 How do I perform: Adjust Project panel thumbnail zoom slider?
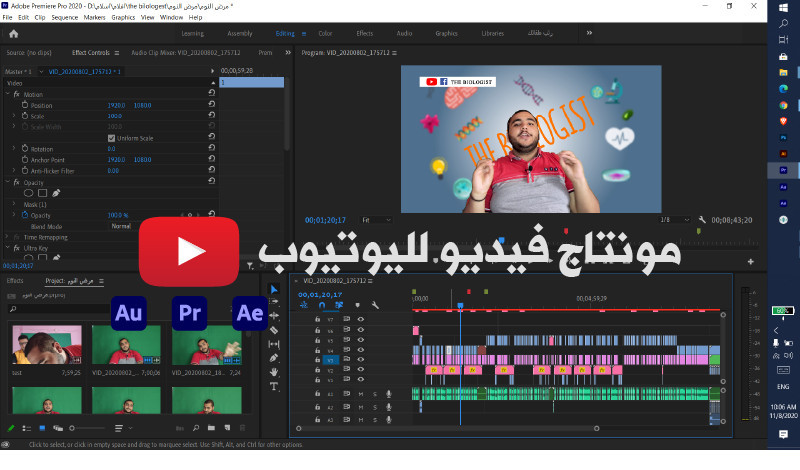(72, 428)
